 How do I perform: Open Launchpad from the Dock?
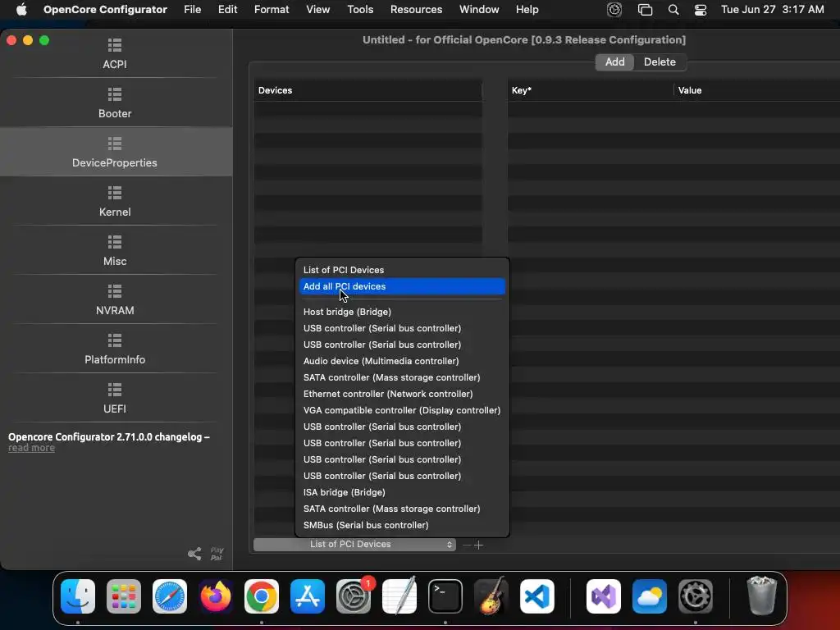(124, 596)
